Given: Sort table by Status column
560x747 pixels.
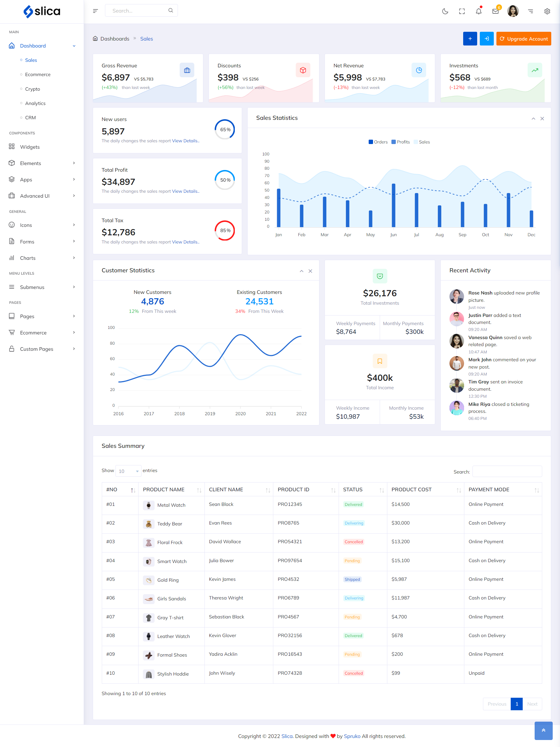Looking at the screenshot, I should [363, 490].
